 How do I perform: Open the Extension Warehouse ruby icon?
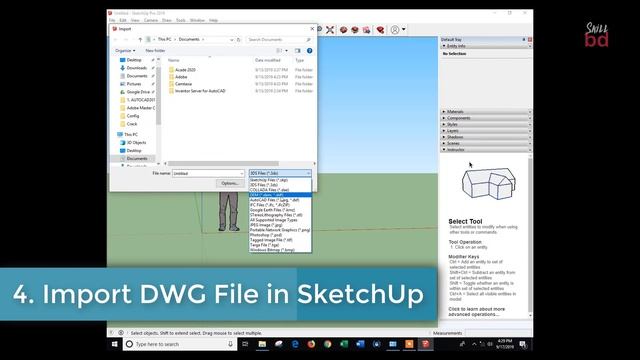click(380, 30)
